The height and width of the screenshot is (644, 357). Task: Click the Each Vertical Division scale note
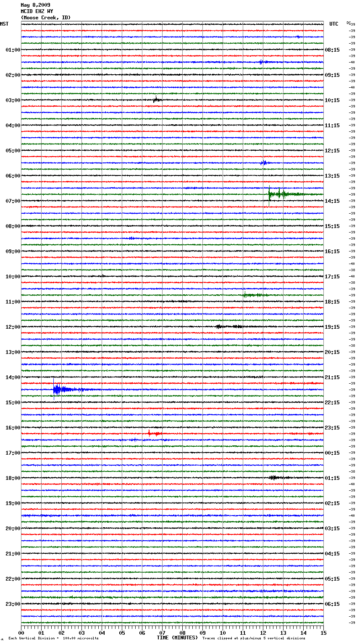pos(53,638)
